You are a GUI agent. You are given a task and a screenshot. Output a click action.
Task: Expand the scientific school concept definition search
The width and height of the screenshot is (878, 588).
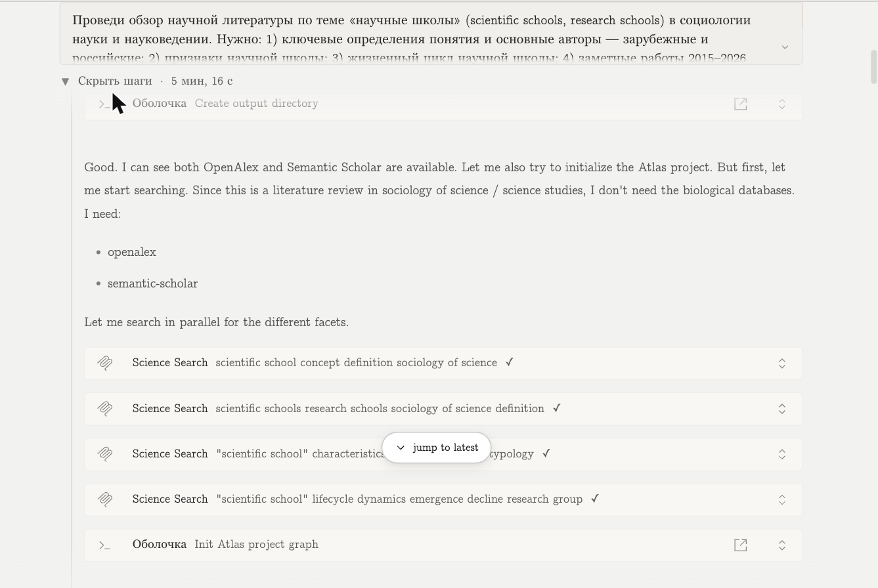[x=782, y=363]
